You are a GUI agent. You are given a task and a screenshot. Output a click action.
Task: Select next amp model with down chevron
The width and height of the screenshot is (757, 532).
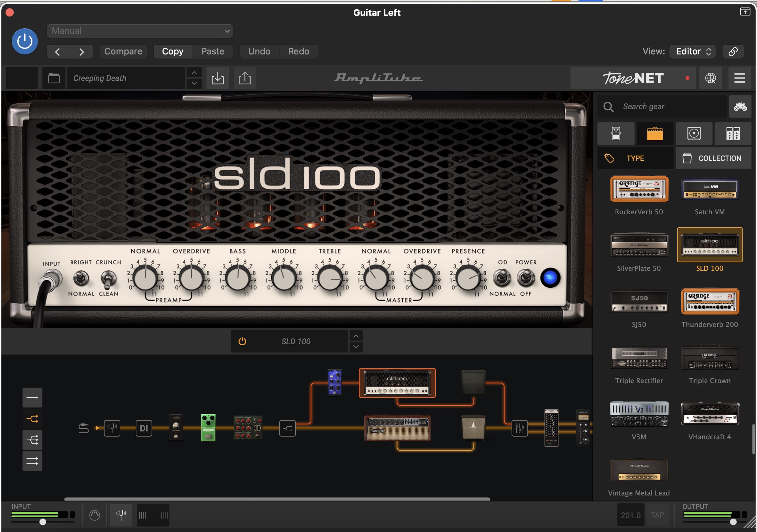(x=356, y=347)
